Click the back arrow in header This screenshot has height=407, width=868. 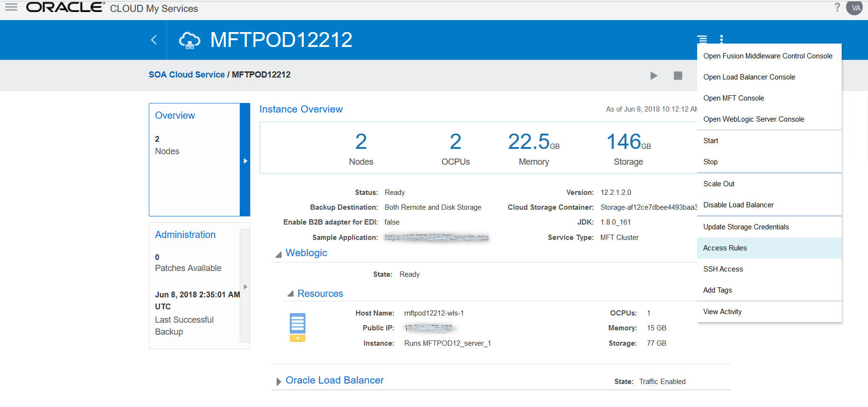(154, 40)
